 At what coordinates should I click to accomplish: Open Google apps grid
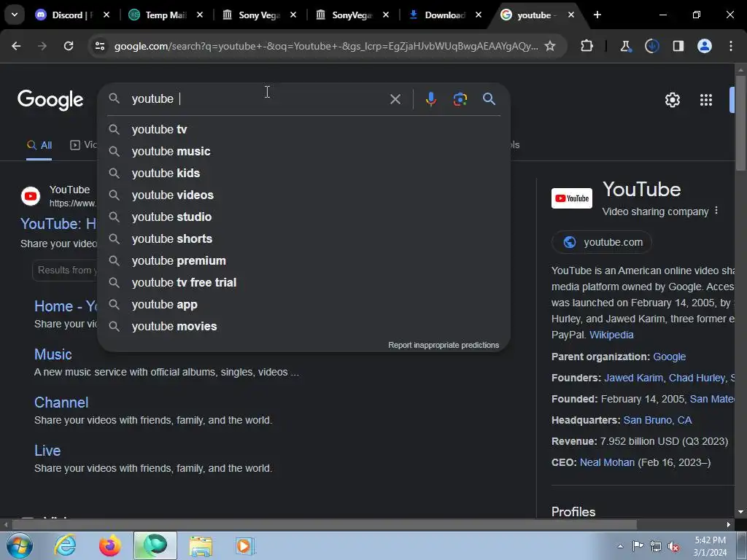click(706, 100)
